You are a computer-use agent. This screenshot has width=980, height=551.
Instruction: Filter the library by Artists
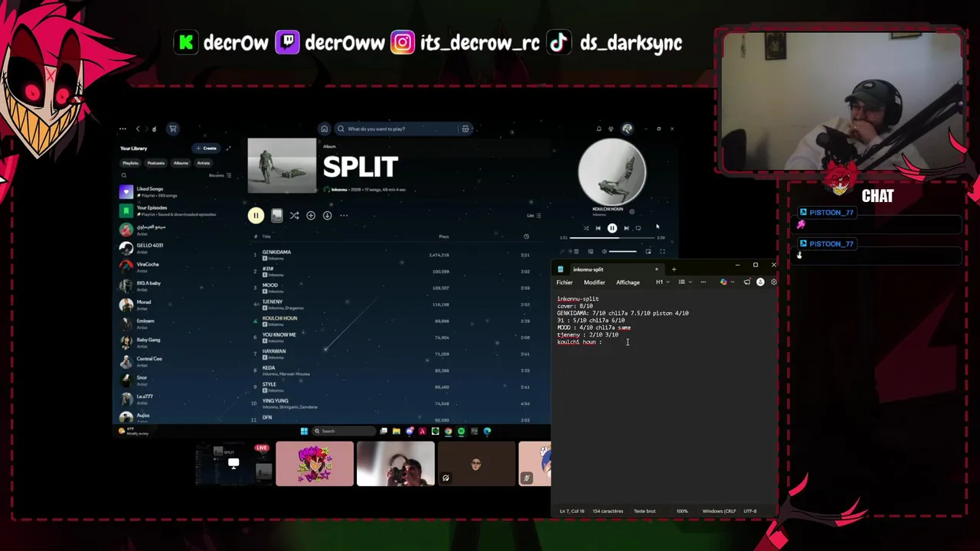coord(204,163)
